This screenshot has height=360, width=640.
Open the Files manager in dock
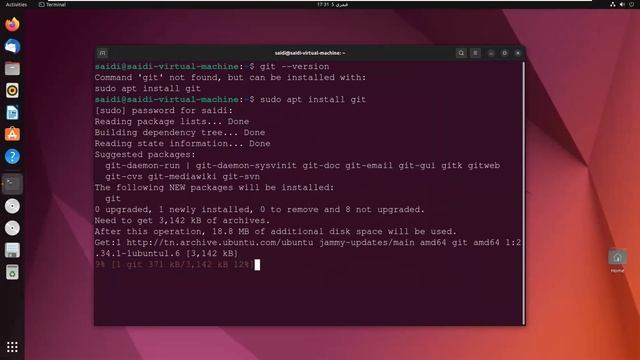(12, 69)
